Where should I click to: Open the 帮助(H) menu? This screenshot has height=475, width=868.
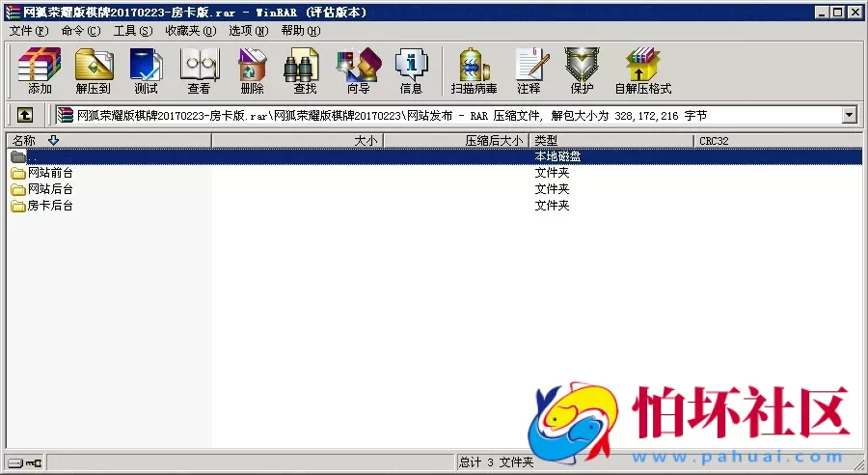pyautogui.click(x=301, y=31)
